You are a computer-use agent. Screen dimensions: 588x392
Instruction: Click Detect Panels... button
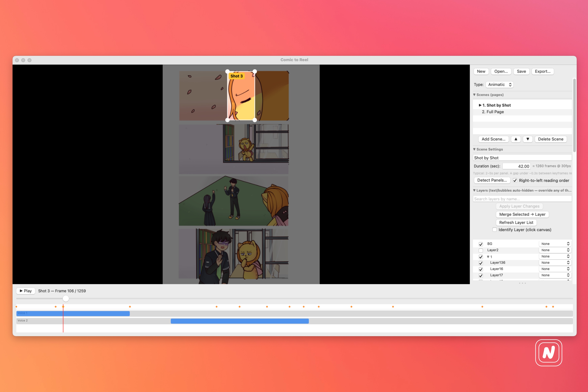click(x=492, y=180)
